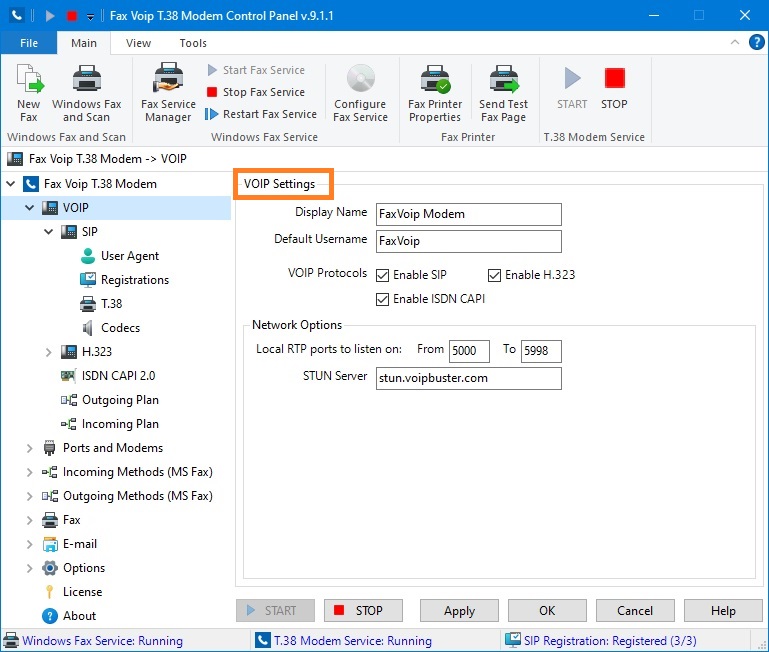Open T.38 settings under SIP
The width and height of the screenshot is (769, 652).
111,304
